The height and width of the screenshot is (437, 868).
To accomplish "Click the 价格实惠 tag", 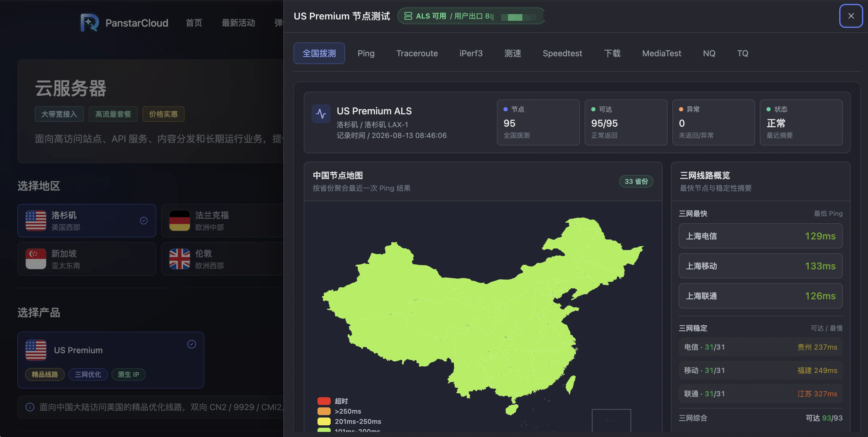I will pos(163,114).
